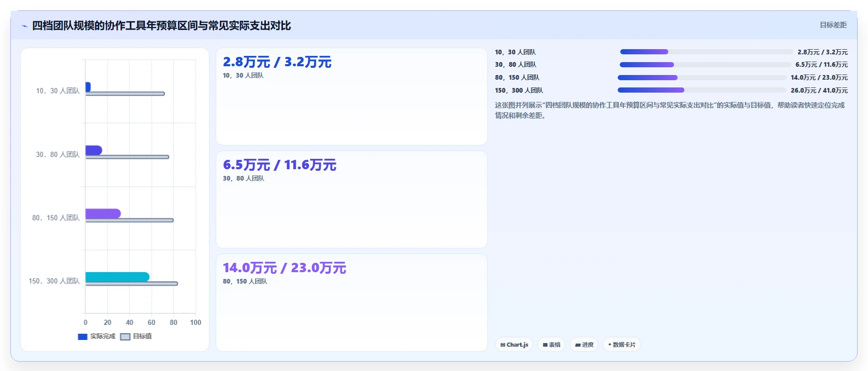Click the progress bar for 80，150 人团队
This screenshot has height=371, width=868.
pyautogui.click(x=702, y=78)
